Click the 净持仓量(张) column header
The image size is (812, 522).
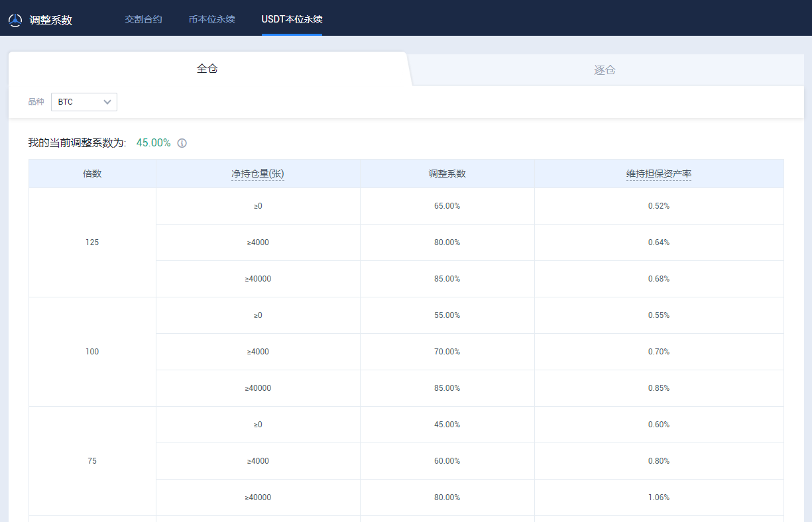[x=258, y=174]
